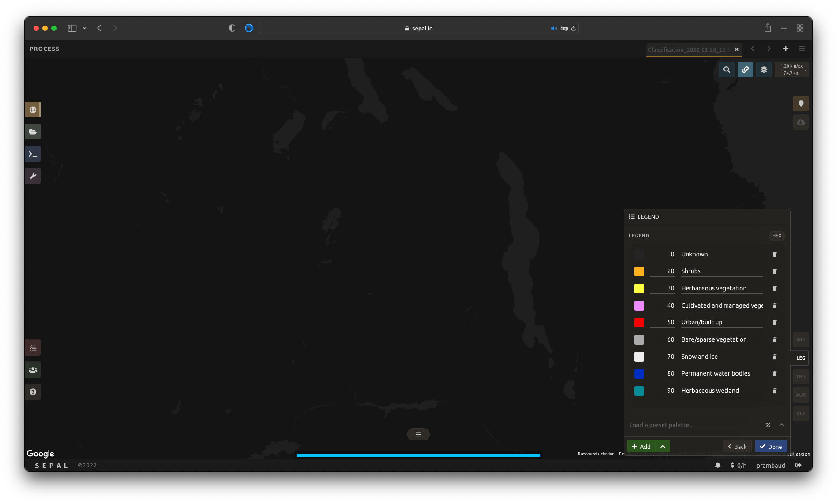This screenshot has width=837, height=504.
Task: Click the notifications bell icon
Action: click(x=718, y=465)
